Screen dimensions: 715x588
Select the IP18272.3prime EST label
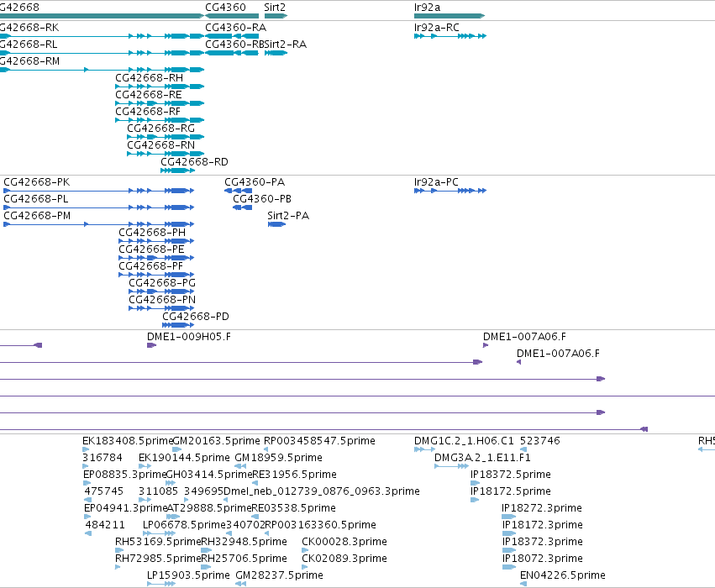click(x=542, y=509)
